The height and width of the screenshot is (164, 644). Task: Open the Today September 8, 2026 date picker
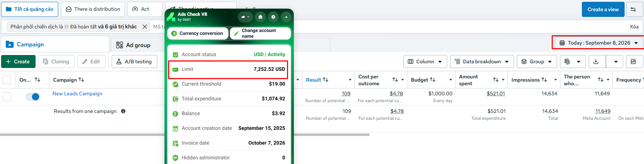pyautogui.click(x=599, y=43)
